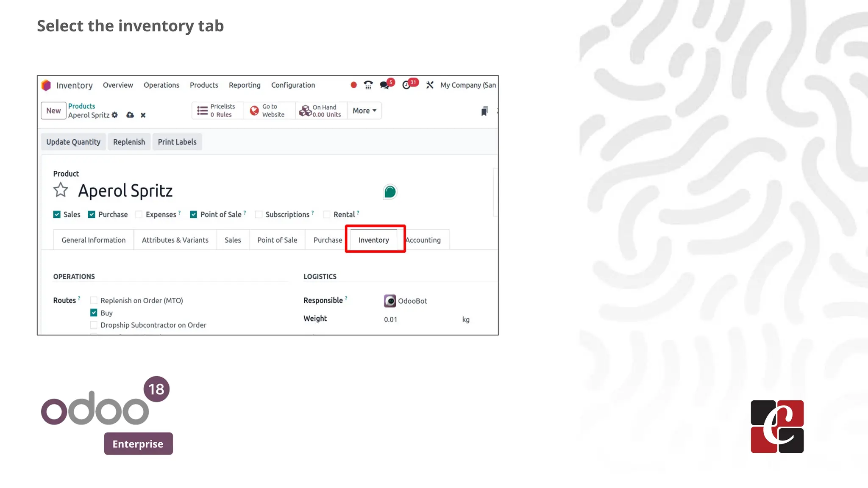Open the Operations menu
Screen dimensions: 868x488
click(161, 85)
